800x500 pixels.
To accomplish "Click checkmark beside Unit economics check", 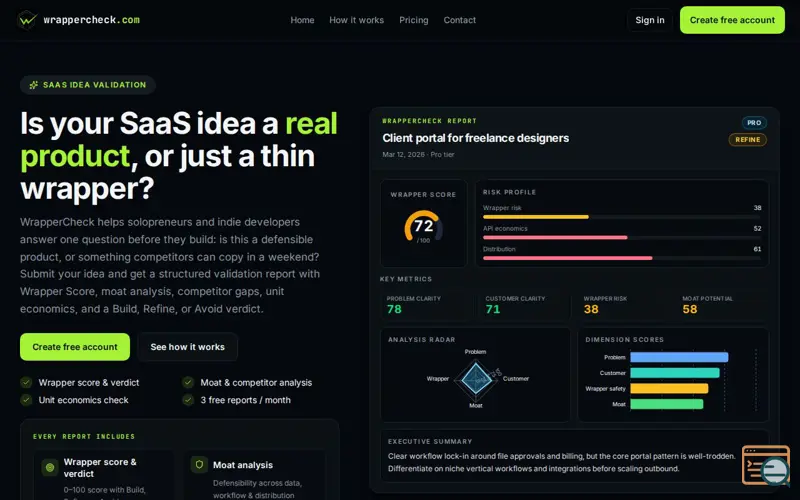I will coord(26,400).
